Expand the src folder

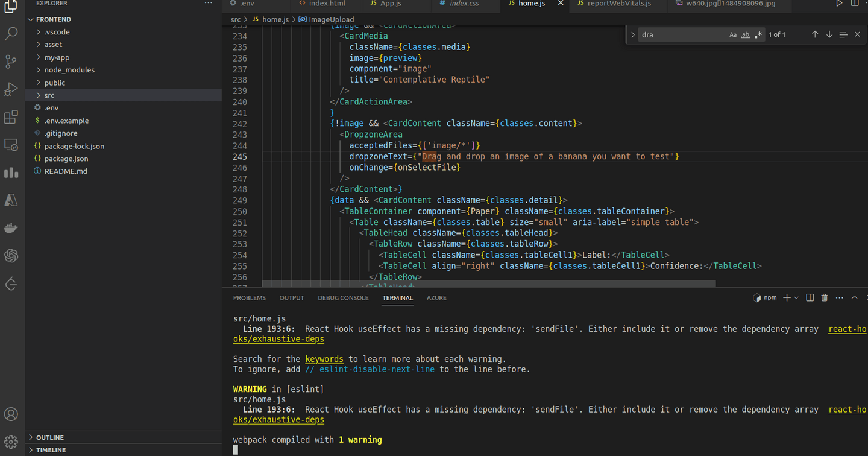(124, 95)
